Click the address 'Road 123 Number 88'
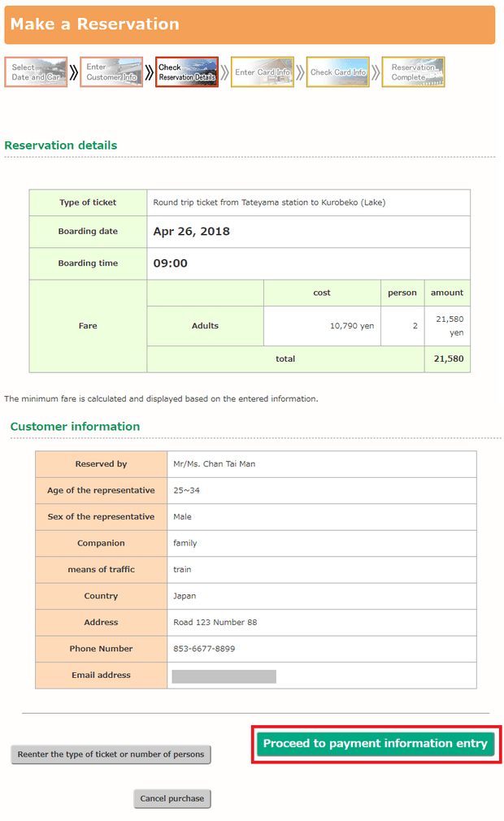504x821 pixels. tap(215, 623)
